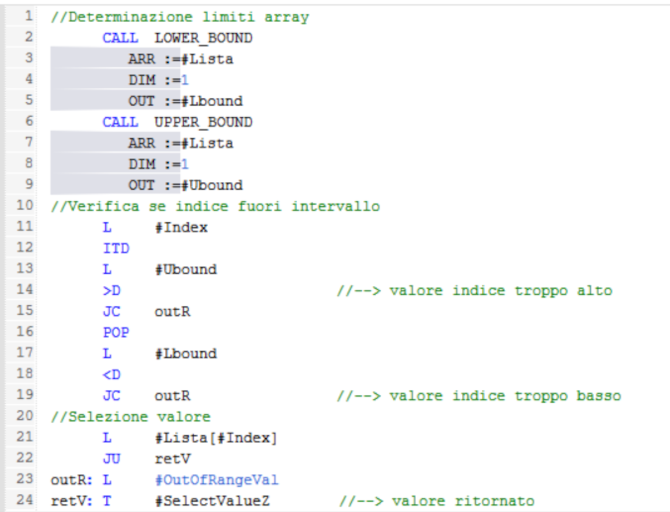Click the blue #OutOfRangeVal variable

click(x=216, y=479)
